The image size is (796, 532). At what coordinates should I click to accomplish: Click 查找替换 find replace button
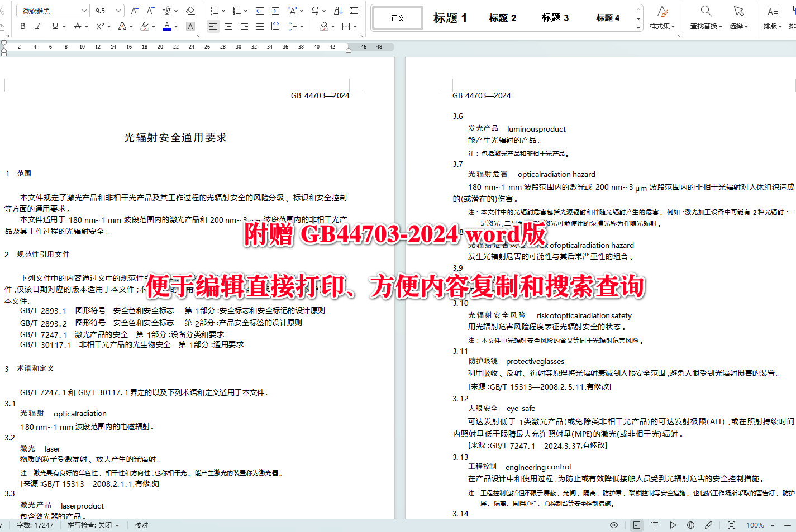click(x=706, y=26)
